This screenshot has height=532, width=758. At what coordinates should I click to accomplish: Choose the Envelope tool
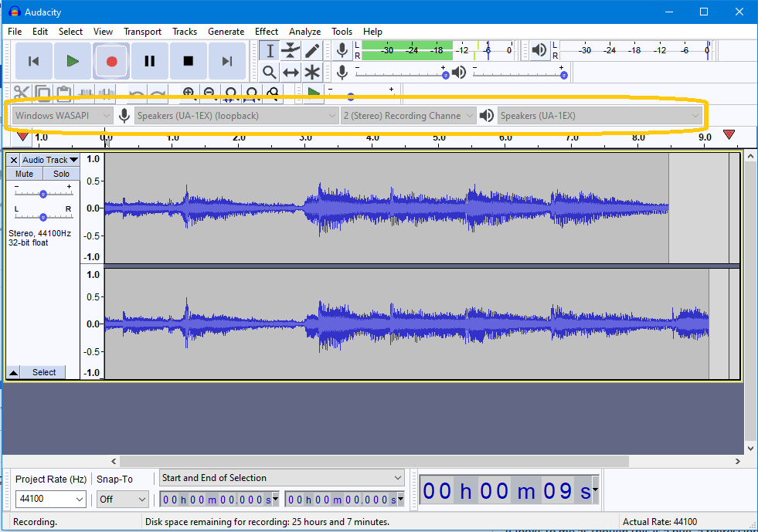tap(291, 51)
